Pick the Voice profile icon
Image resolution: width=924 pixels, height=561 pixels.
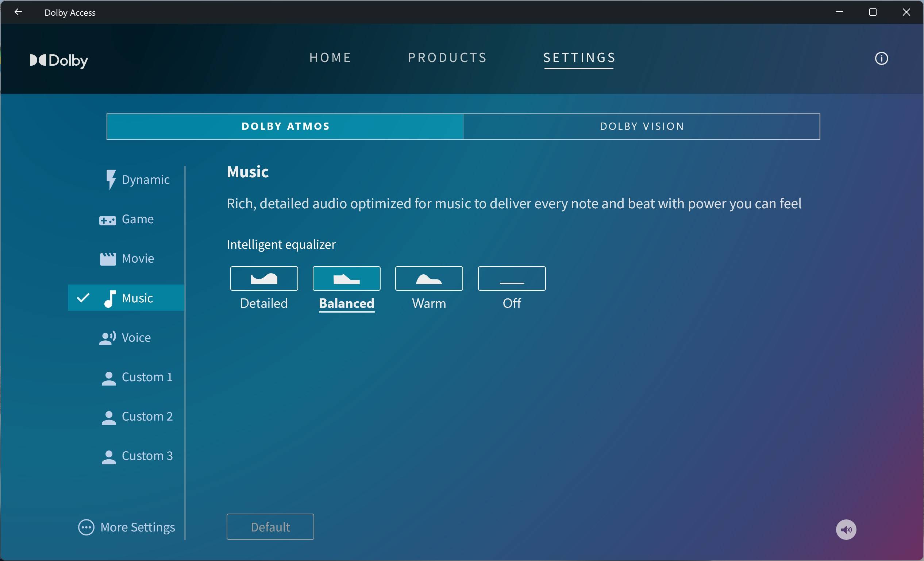point(108,338)
